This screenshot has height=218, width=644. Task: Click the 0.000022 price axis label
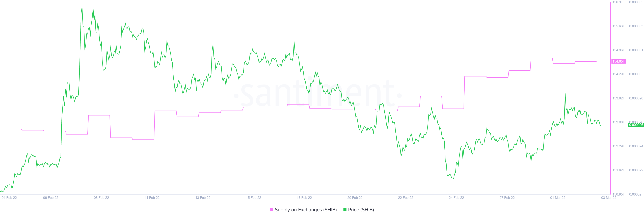636,170
